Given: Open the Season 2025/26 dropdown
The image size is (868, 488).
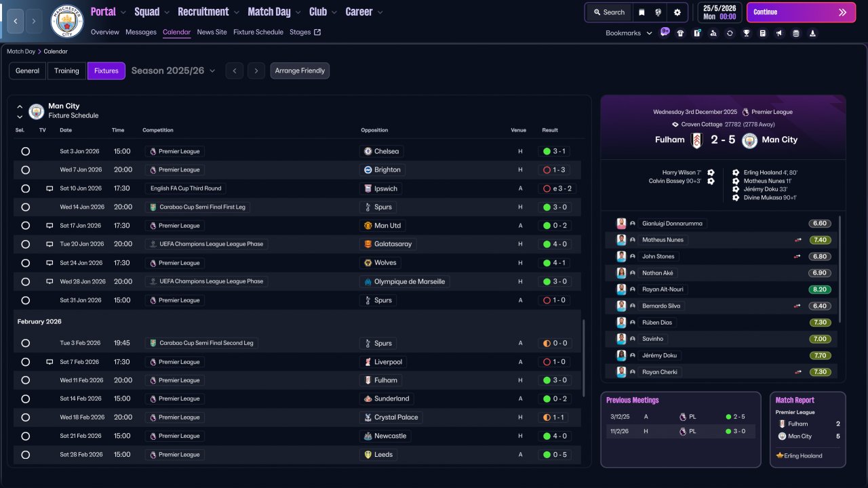Looking at the screenshot, I should pyautogui.click(x=174, y=70).
